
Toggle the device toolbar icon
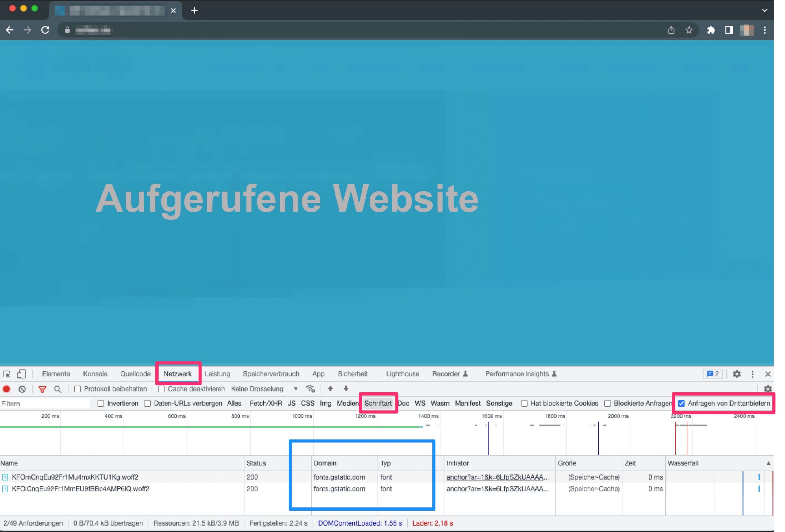(x=21, y=374)
